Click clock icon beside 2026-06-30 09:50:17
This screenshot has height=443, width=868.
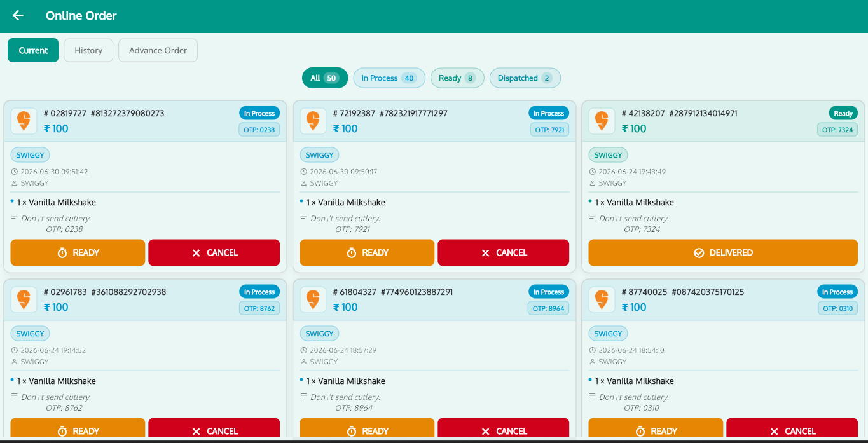click(304, 172)
